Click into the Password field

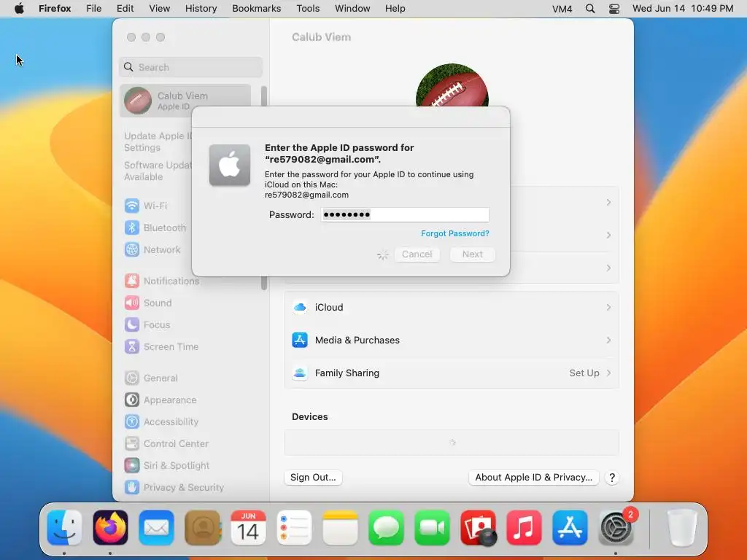[x=405, y=215]
